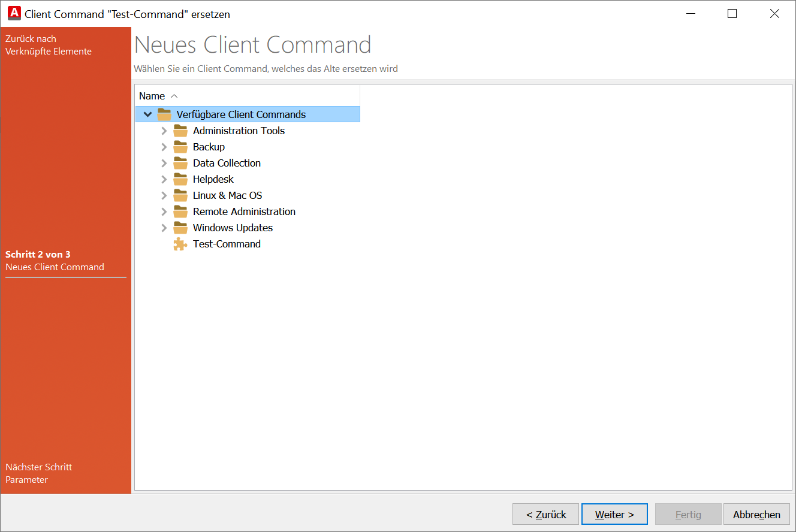Expand the Linux & Mac OS node
This screenshot has height=532, width=796.
click(x=164, y=195)
